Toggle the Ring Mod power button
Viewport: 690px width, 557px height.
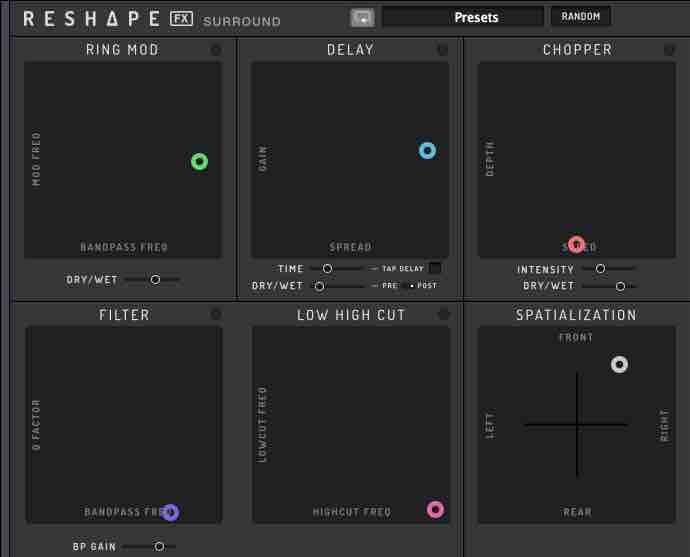pyautogui.click(x=216, y=50)
